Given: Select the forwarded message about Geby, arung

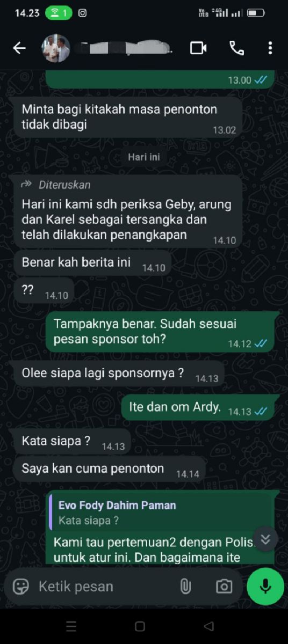Looking at the screenshot, I should (128, 212).
